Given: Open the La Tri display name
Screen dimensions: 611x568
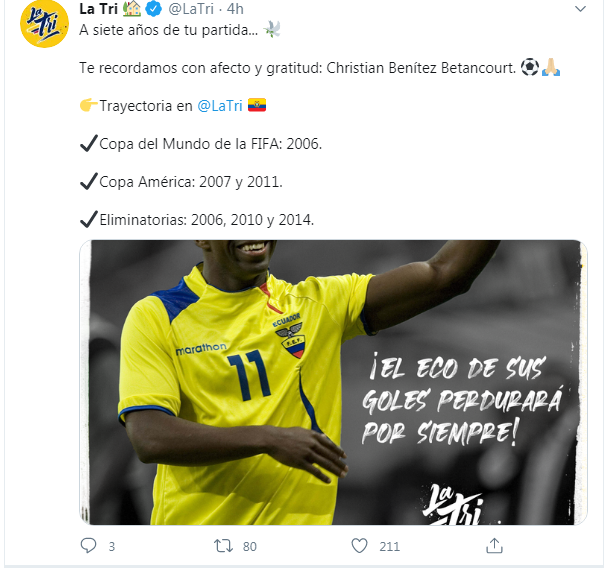Looking at the screenshot, I should 98,9.
